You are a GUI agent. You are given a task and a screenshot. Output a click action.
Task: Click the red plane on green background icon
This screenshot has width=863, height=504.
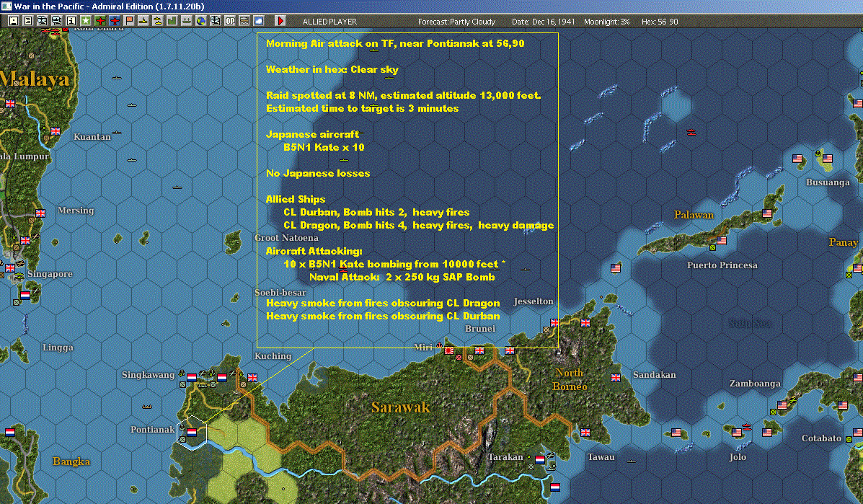(100, 21)
